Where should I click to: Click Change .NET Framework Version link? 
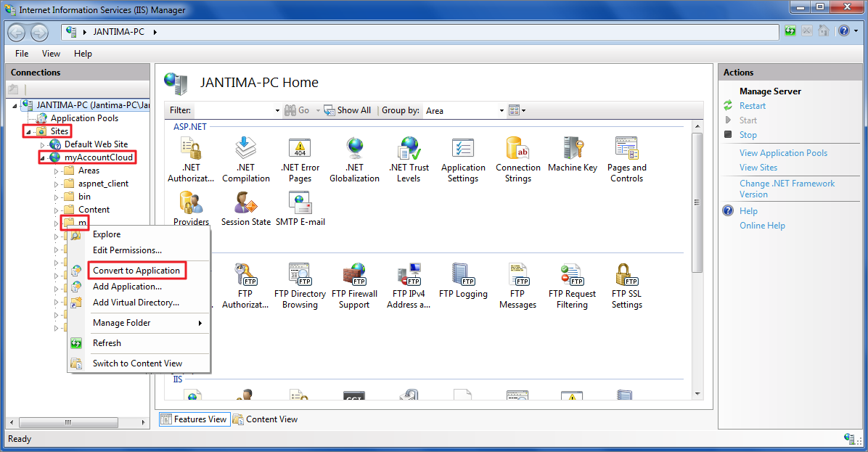click(x=787, y=189)
